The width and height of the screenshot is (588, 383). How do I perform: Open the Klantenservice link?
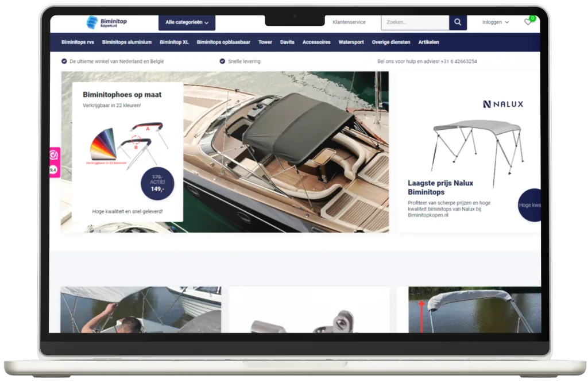[x=349, y=22]
